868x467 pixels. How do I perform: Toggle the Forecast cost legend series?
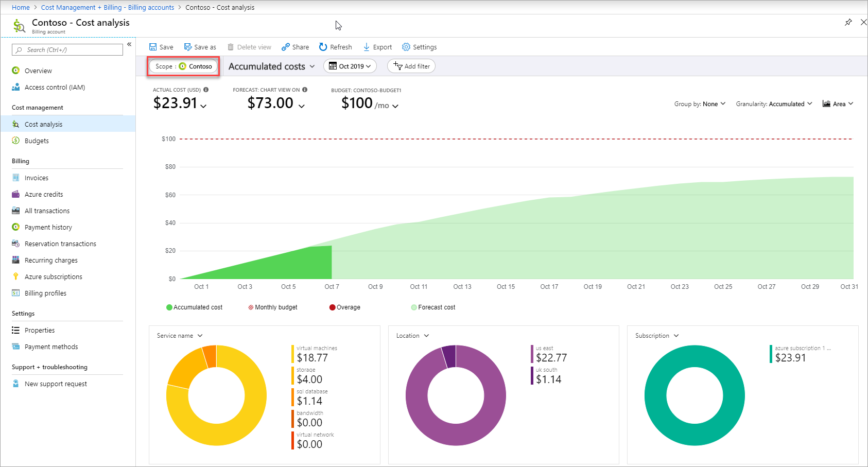point(433,307)
